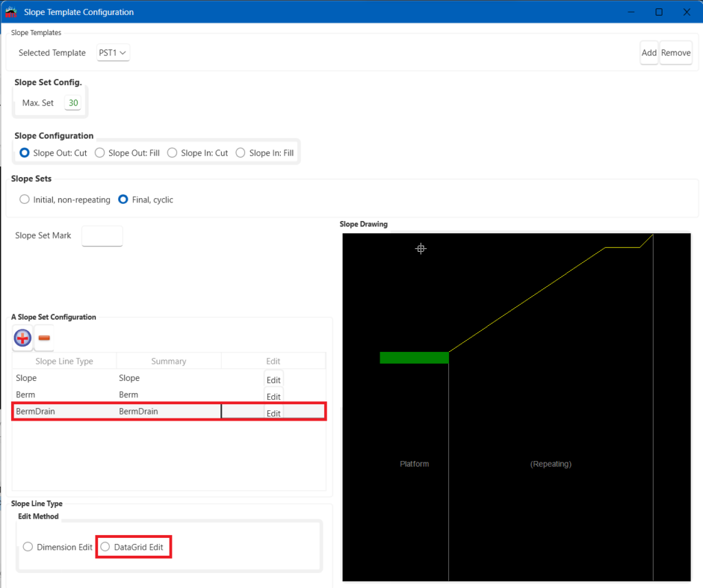Select Slope Out: Cut option

25,153
